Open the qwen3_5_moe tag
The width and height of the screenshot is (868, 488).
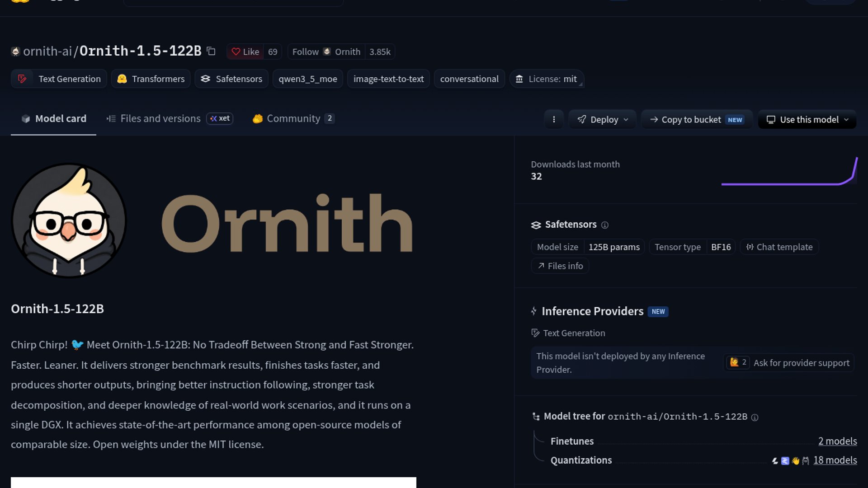tap(307, 79)
